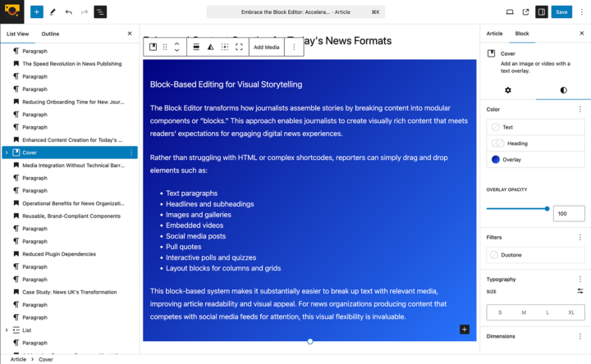Open the Duotone filter setting
Image resolution: width=591 pixels, height=364 pixels.
tap(535, 255)
